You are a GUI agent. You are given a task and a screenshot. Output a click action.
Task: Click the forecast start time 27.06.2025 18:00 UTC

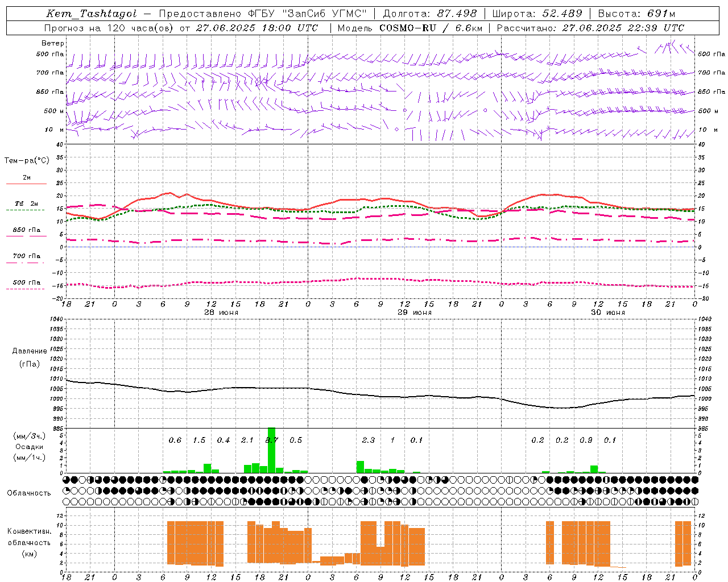click(x=257, y=28)
